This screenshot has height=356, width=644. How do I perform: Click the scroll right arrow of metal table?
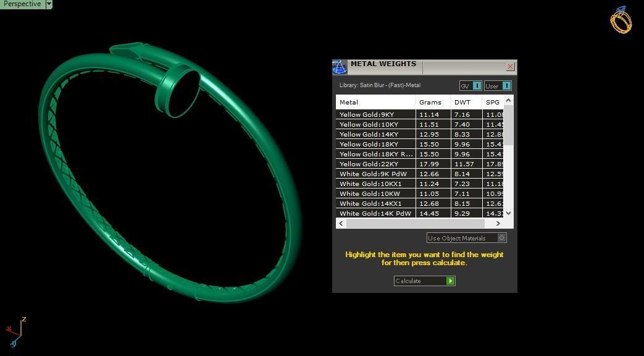click(498, 223)
